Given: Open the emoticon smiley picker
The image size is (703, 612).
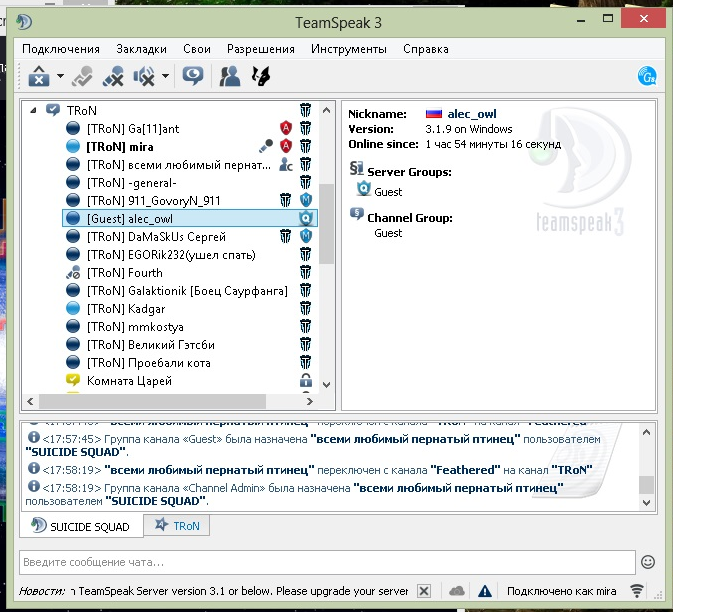Looking at the screenshot, I should click(x=648, y=562).
